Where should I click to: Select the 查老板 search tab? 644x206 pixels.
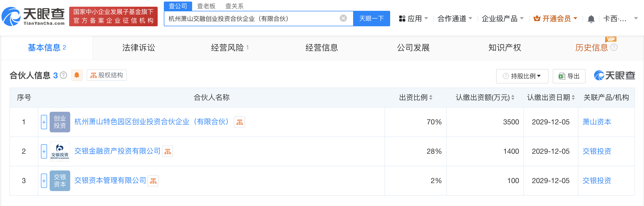(x=206, y=6)
